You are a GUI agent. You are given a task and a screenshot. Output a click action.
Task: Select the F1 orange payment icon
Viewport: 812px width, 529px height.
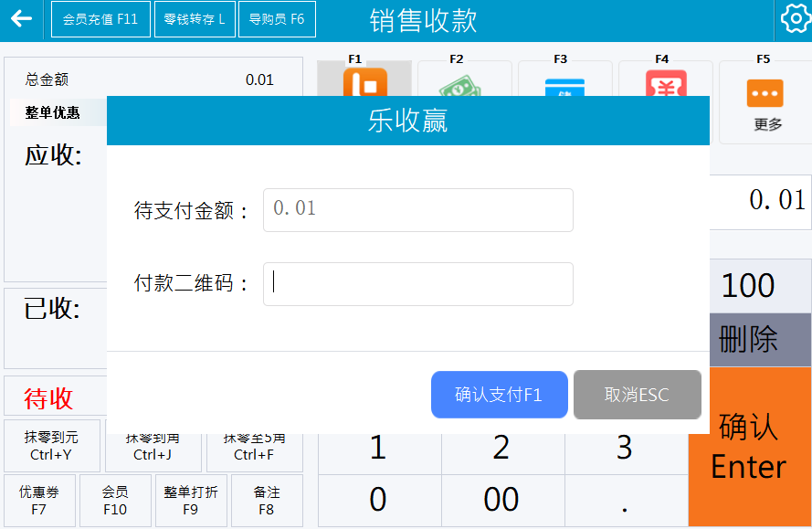[x=364, y=82]
